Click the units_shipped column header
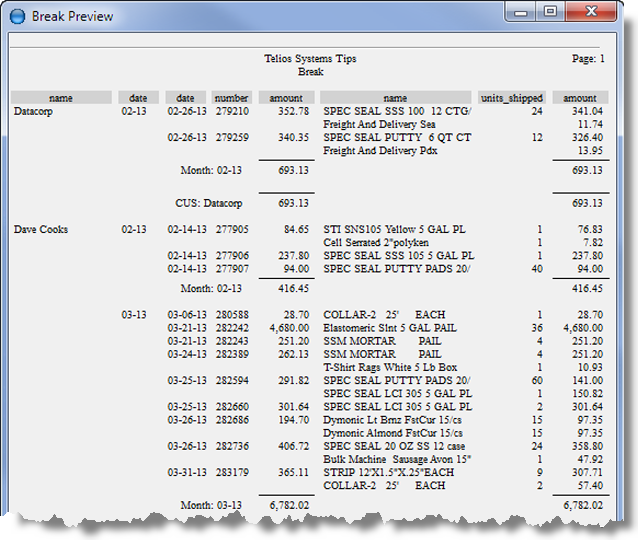 coord(512,98)
